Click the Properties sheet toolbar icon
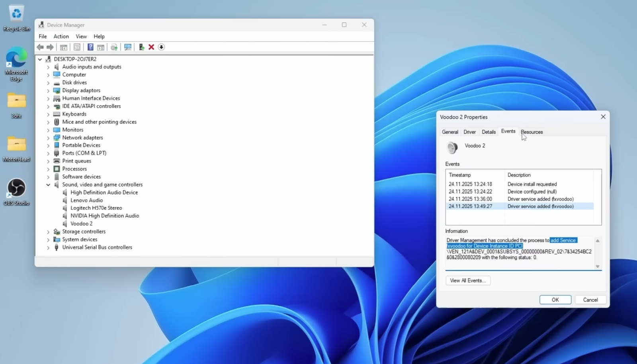Viewport: 637px width, 364px height. point(77,47)
